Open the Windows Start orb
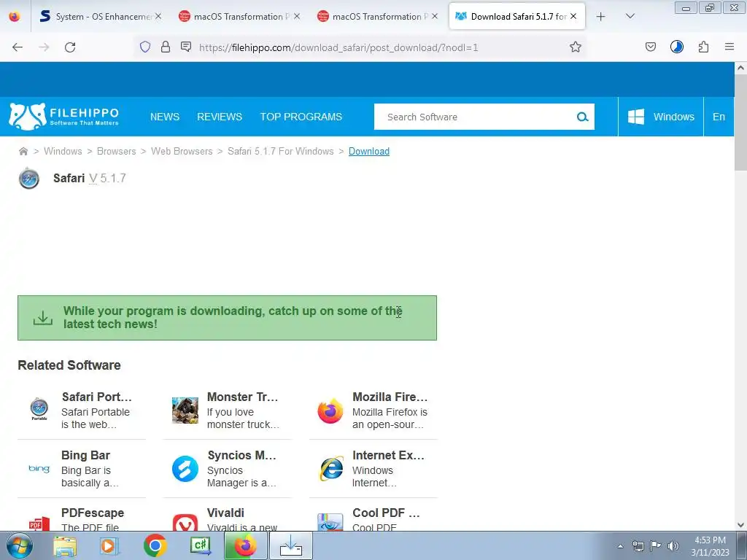The height and width of the screenshot is (560, 747). coord(19,545)
